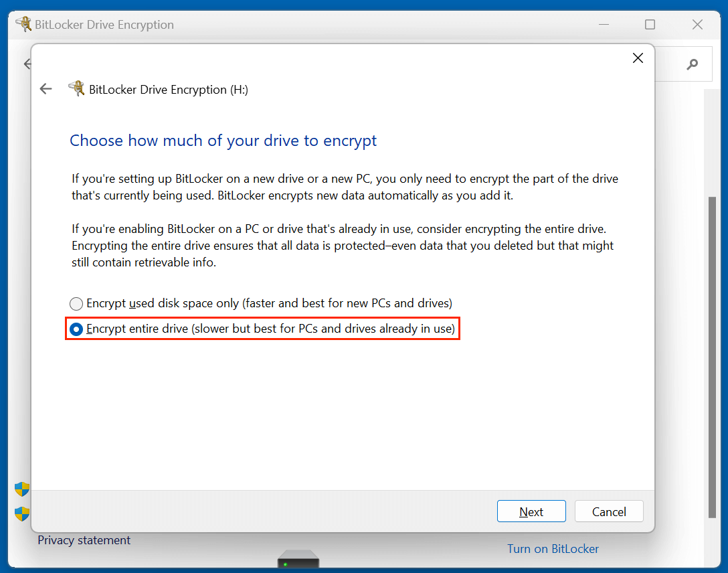Select Encrypt used disk space only
Image resolution: width=728 pixels, height=573 pixels.
pyautogui.click(x=76, y=303)
